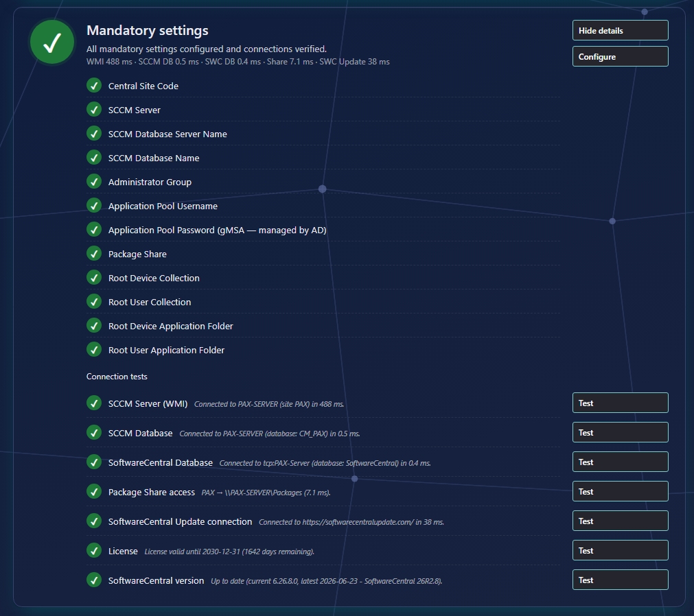This screenshot has width=694, height=616.
Task: Click check icon beside SCCM Database Name
Action: tap(94, 157)
